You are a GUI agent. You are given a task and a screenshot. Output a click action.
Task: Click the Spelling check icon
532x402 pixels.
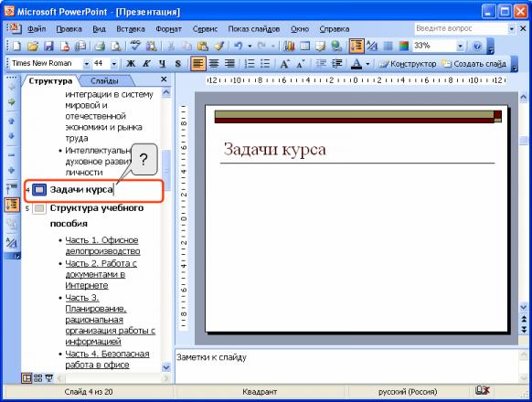tap(135, 46)
